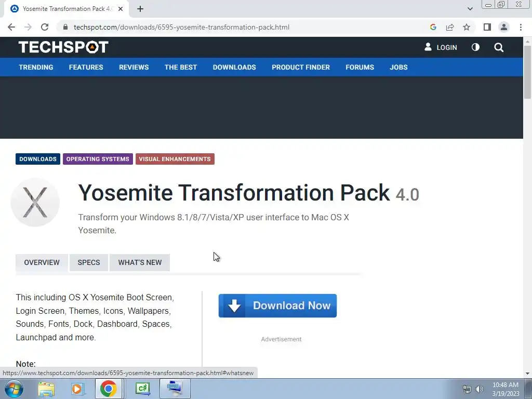Click the Download Now button
The width and height of the screenshot is (532, 399).
click(277, 305)
